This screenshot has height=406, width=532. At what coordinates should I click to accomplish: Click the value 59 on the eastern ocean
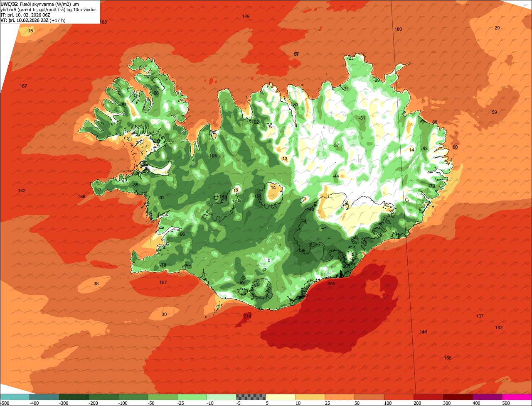(494, 112)
